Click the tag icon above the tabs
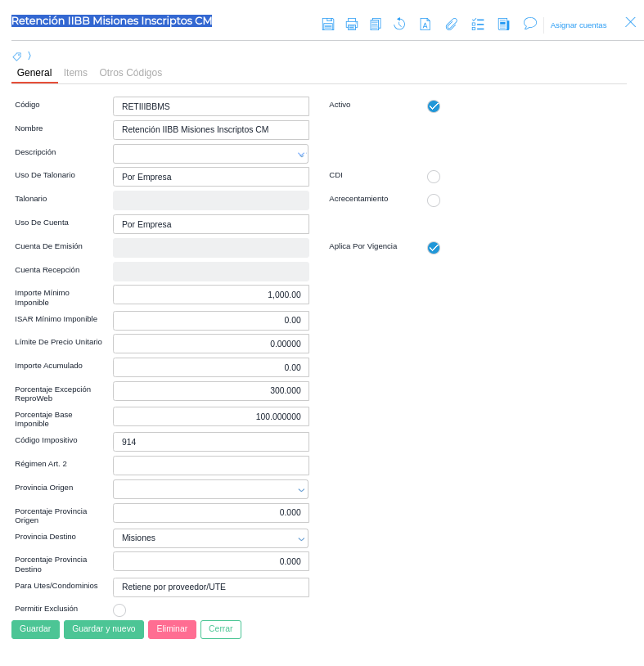This screenshot has height=666, width=644. (x=17, y=56)
